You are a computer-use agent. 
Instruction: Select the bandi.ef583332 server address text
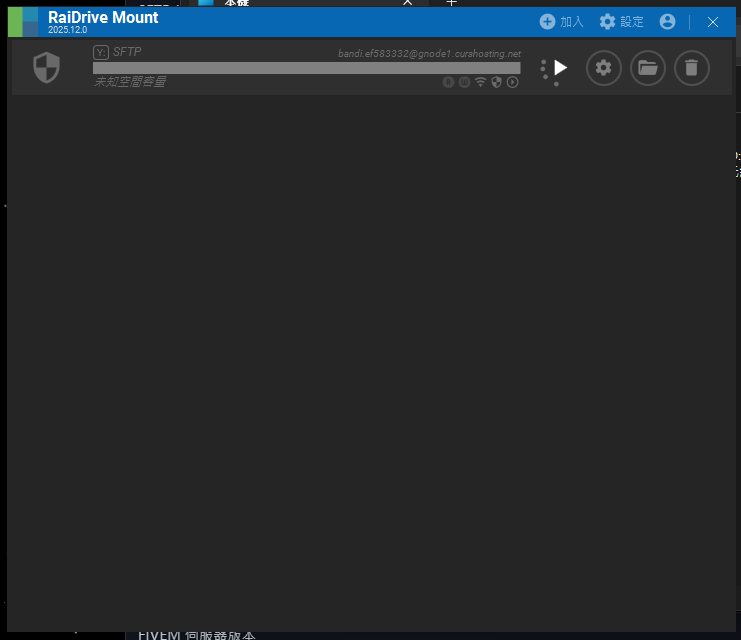coord(429,53)
